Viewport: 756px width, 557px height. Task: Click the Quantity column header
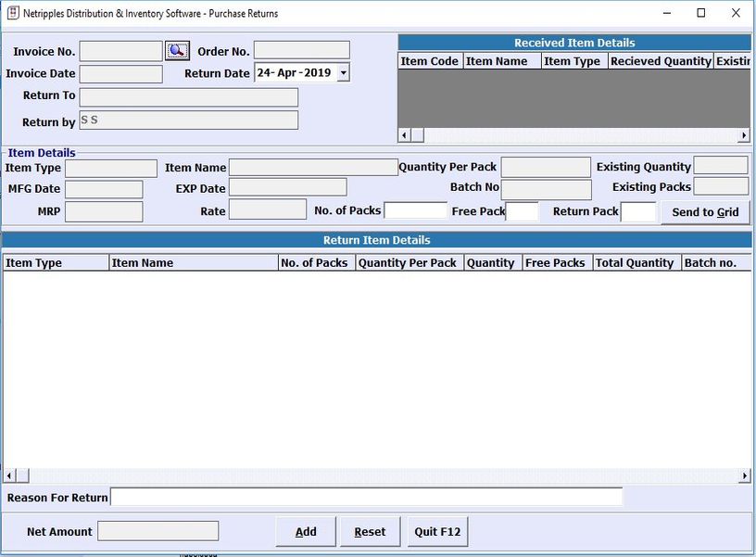493,263
